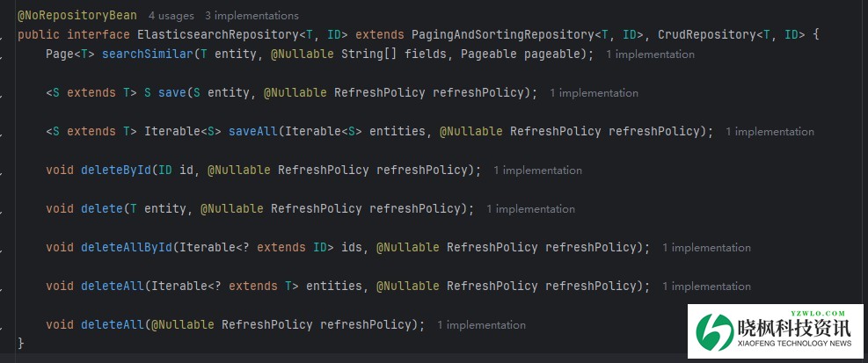Click the @NoRepositoryBean annotation
Image resolution: width=868 pixels, height=363 pixels.
tap(77, 16)
